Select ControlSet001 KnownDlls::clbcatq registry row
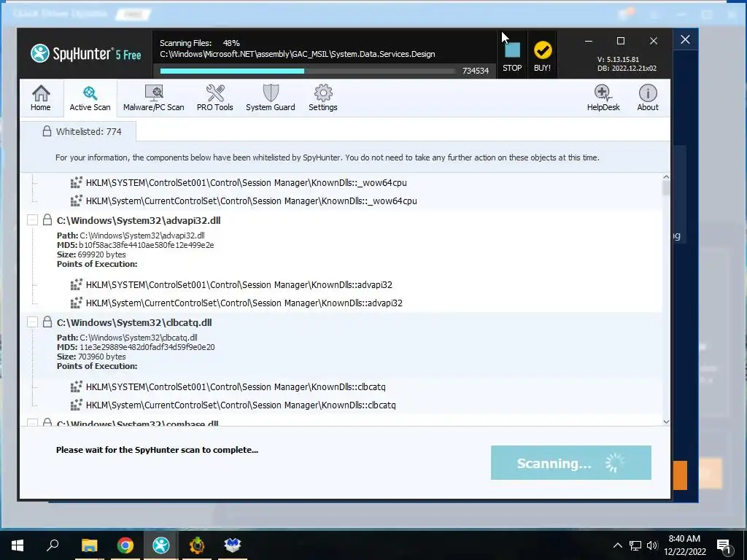747x560 pixels. [236, 386]
